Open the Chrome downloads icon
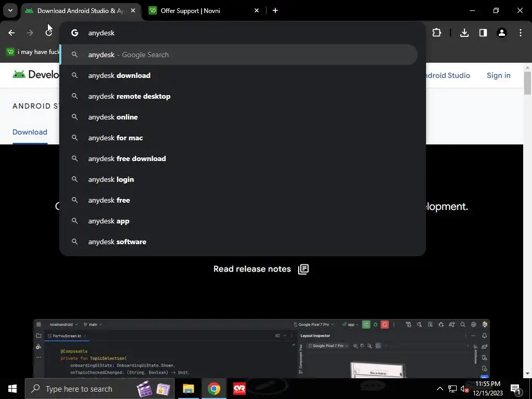The width and height of the screenshot is (532, 399). coord(464,33)
